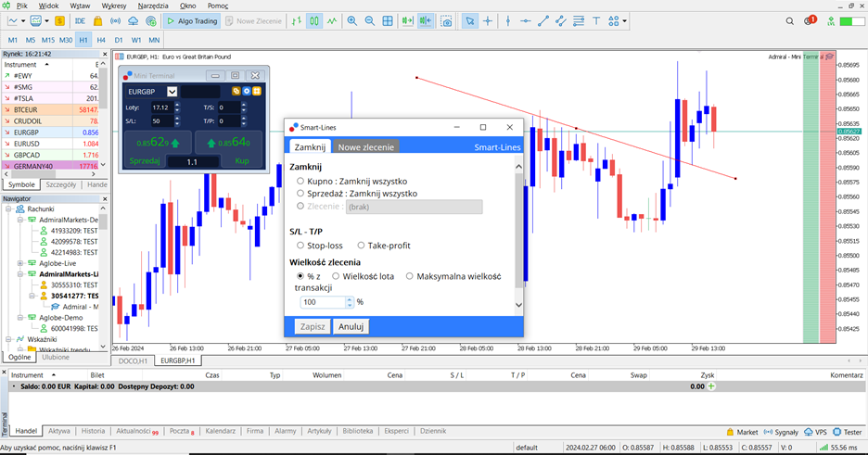
Task: Expand the Aglobe-Live account node
Action: pyautogui.click(x=19, y=263)
